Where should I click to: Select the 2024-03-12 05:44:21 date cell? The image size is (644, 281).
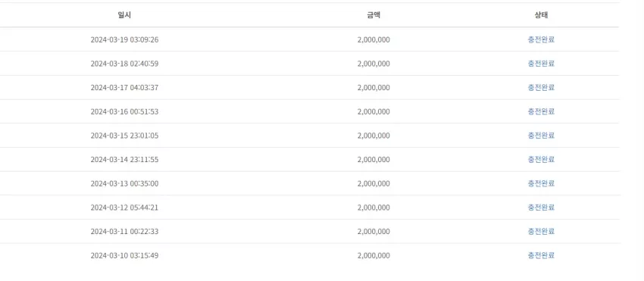tap(124, 208)
